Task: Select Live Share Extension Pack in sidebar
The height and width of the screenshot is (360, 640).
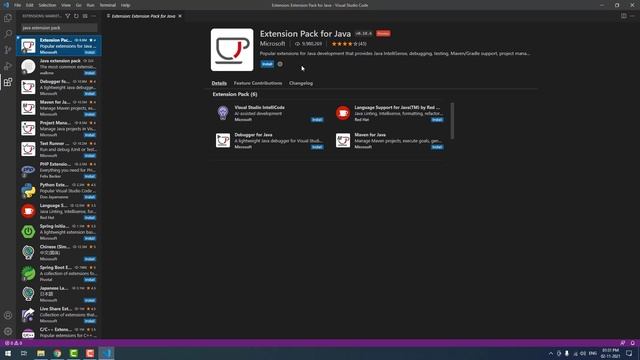Action: (x=59, y=314)
